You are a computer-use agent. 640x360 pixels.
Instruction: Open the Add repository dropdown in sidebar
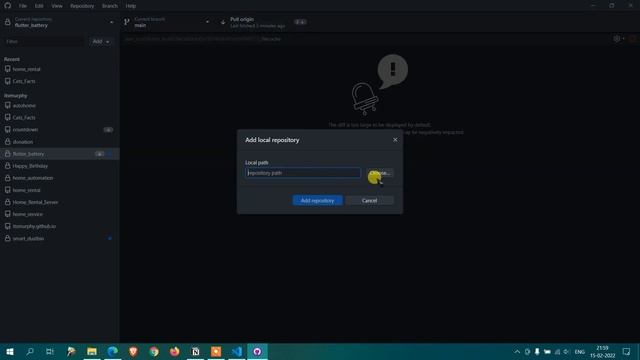point(101,42)
